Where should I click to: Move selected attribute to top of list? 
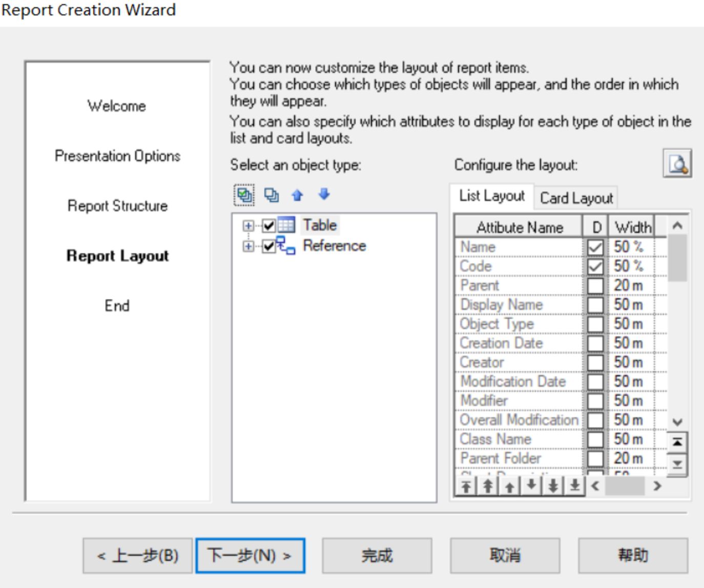(x=466, y=487)
